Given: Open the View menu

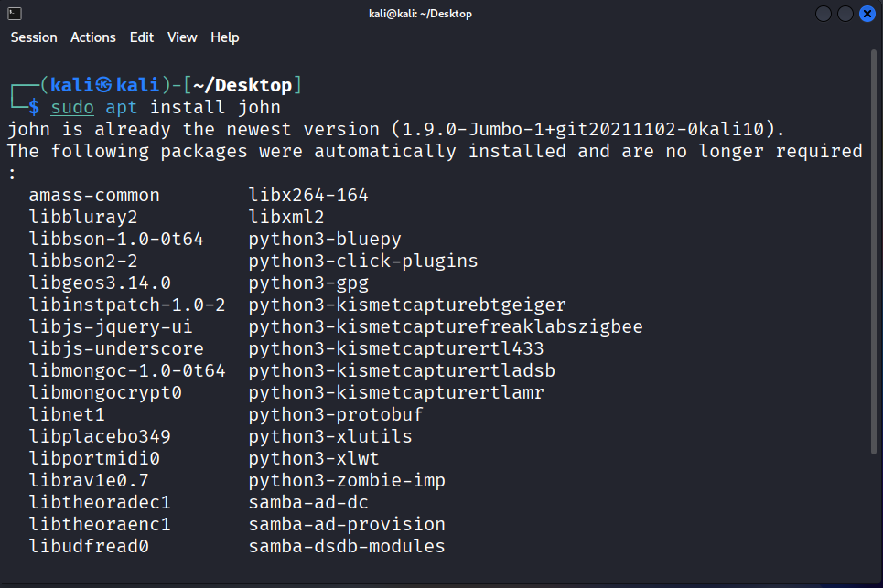Looking at the screenshot, I should [x=182, y=37].
